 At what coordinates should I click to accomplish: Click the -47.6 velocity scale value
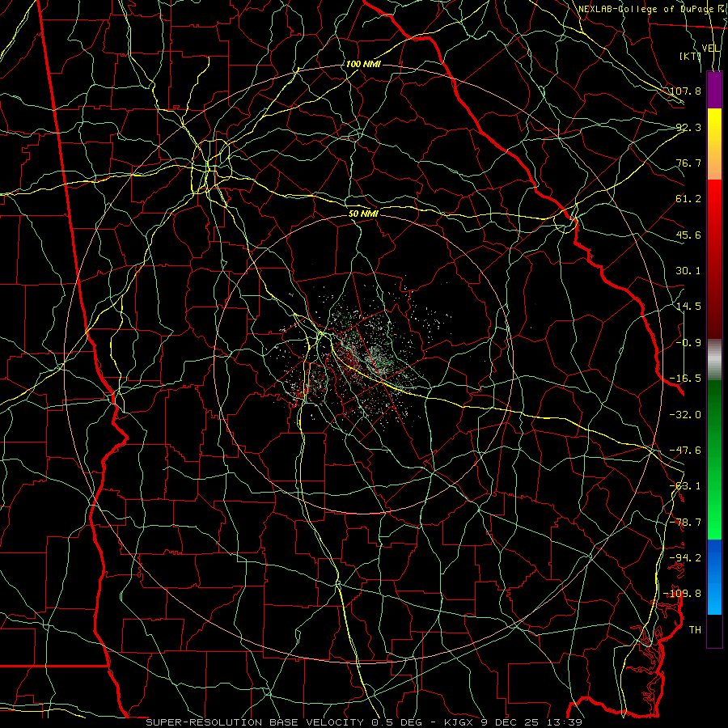pyautogui.click(x=685, y=451)
